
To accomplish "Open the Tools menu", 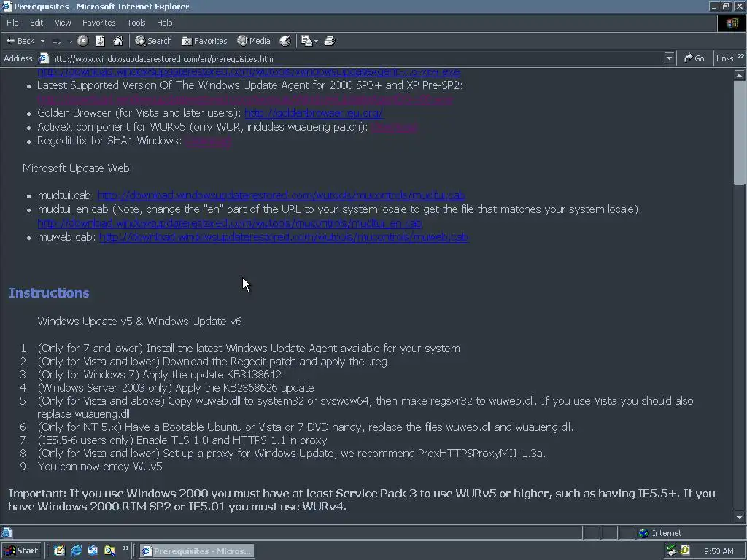I will point(136,23).
